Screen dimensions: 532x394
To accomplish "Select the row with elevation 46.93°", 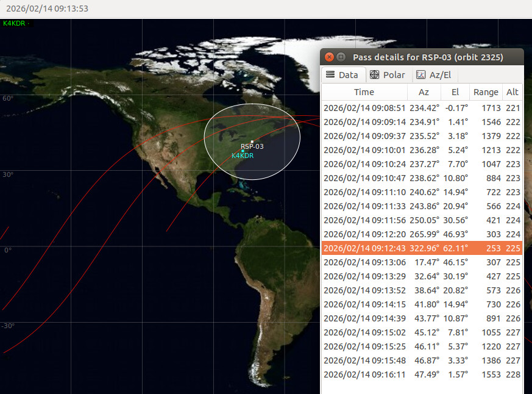I will coord(420,234).
